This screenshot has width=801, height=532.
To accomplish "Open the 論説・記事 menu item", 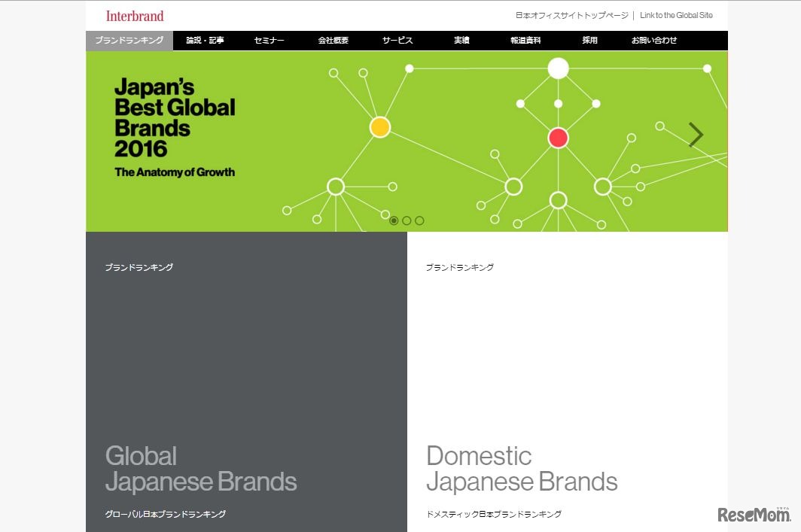I will click(x=205, y=41).
